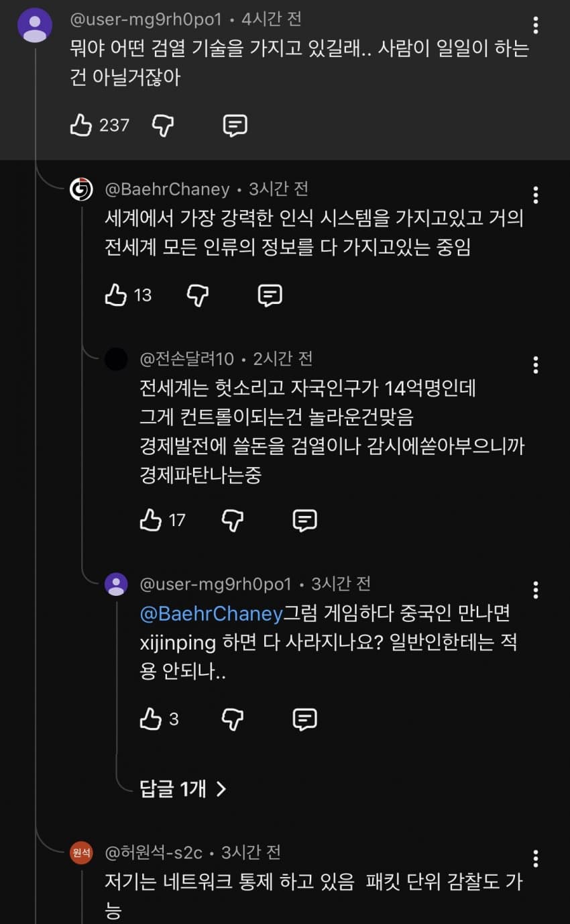570x924 pixels.
Task: Dislike 전손달려10's reply
Action: 233,520
